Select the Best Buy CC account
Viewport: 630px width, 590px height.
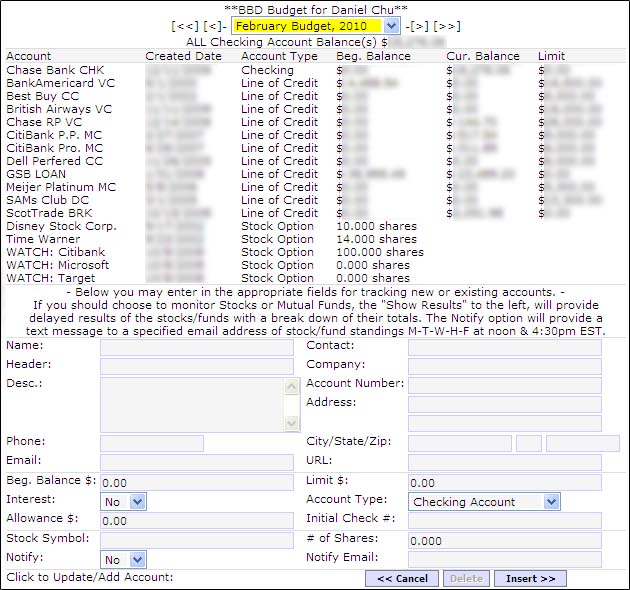pyautogui.click(x=43, y=96)
